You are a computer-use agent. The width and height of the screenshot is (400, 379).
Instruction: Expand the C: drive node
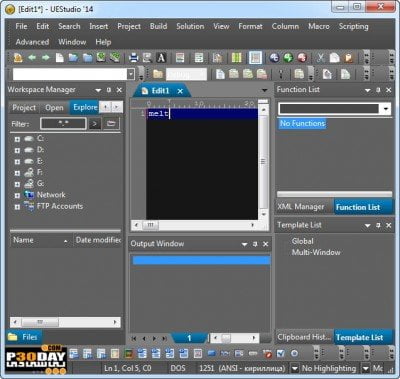point(17,139)
